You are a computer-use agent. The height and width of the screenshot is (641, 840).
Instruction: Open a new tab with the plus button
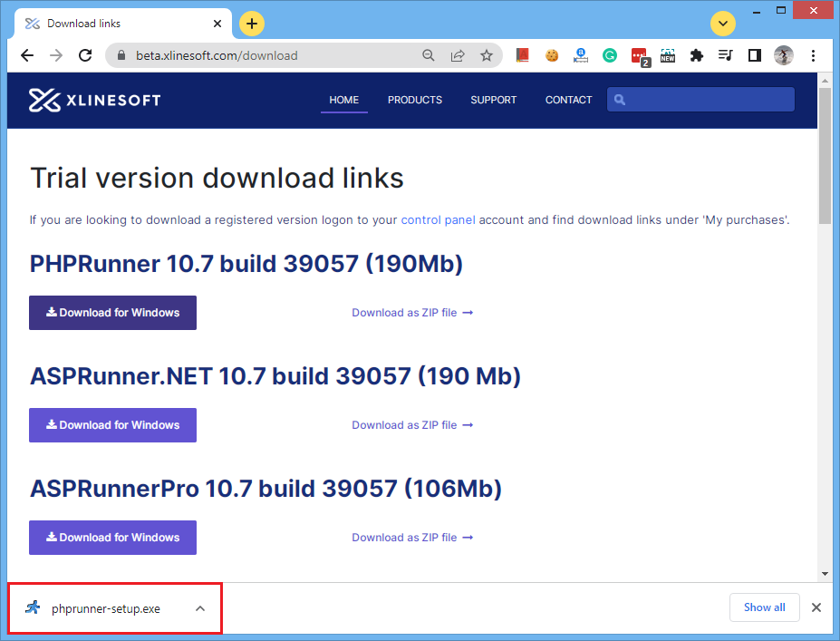pos(252,24)
